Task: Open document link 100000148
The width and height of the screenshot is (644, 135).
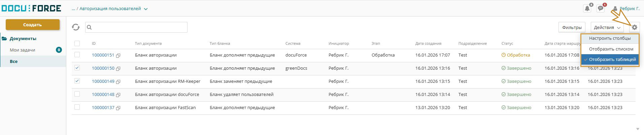Action: tap(103, 94)
